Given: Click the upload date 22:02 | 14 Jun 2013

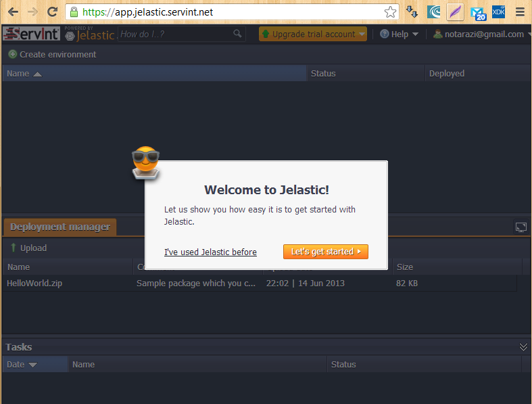Looking at the screenshot, I should 306,284.
